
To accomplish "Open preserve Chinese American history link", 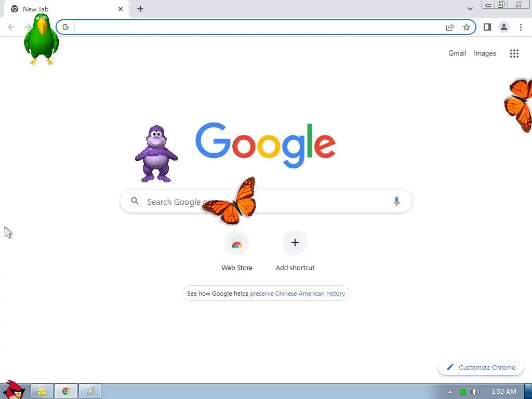I will [x=298, y=294].
